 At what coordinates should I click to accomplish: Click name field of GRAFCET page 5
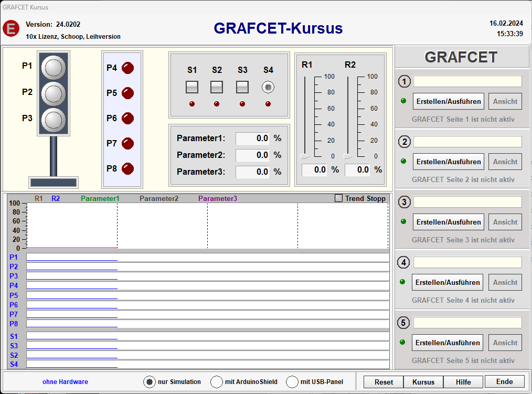[467, 323]
